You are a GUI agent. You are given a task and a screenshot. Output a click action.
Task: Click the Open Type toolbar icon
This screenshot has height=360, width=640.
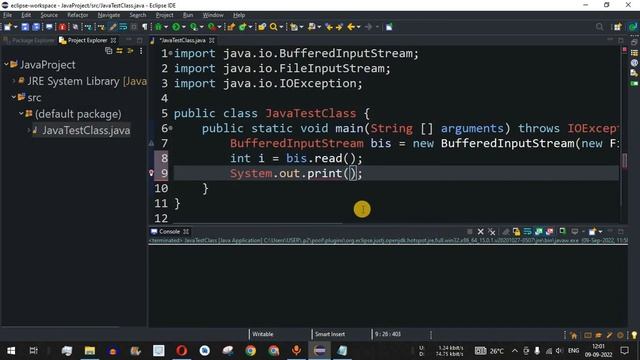point(262,27)
